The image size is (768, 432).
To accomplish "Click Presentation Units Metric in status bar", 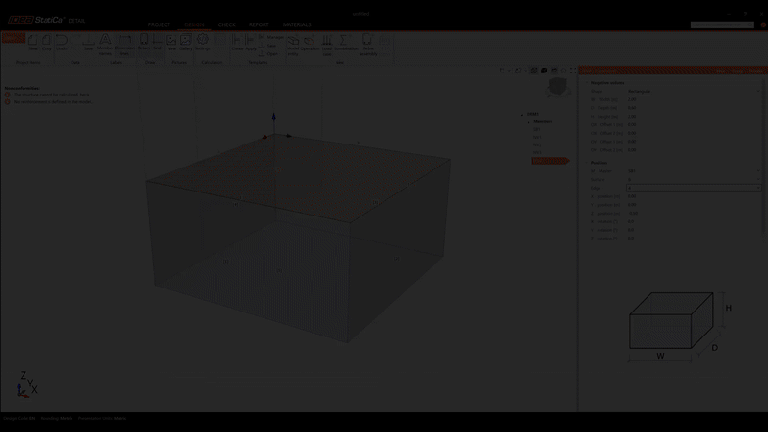I will [x=102, y=419].
